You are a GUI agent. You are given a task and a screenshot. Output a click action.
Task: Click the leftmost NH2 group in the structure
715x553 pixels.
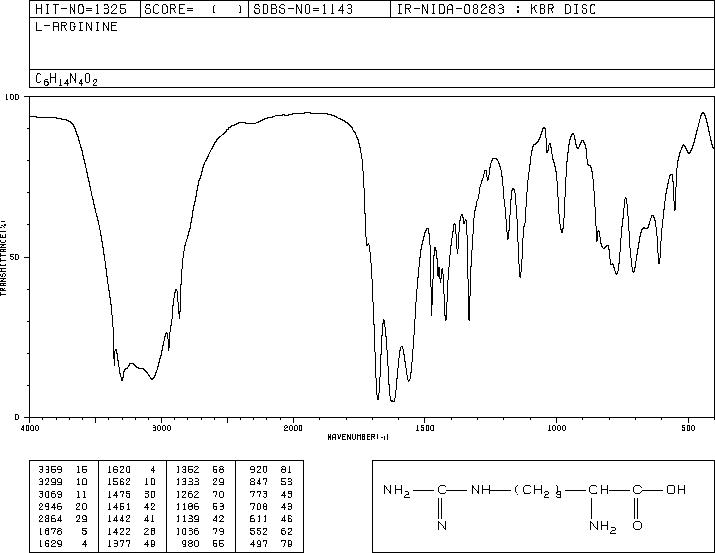(397, 491)
